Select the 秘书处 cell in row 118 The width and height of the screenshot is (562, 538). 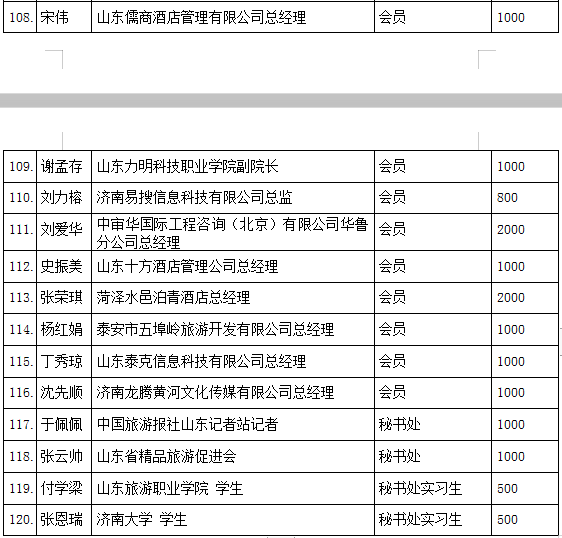click(433, 457)
